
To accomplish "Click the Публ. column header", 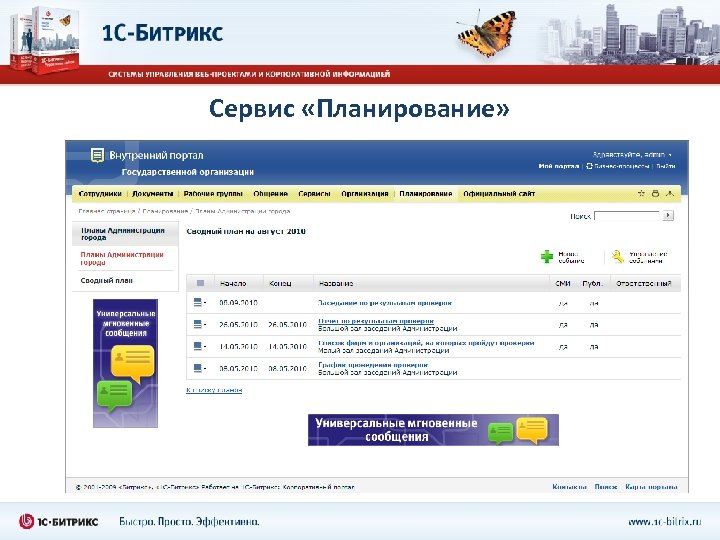I will pos(592,284).
